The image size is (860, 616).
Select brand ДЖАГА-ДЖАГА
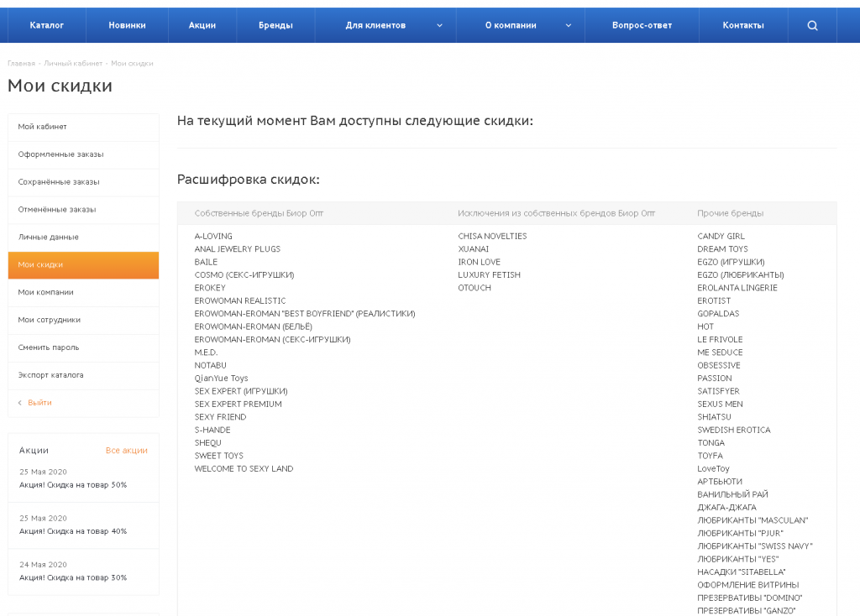click(726, 508)
